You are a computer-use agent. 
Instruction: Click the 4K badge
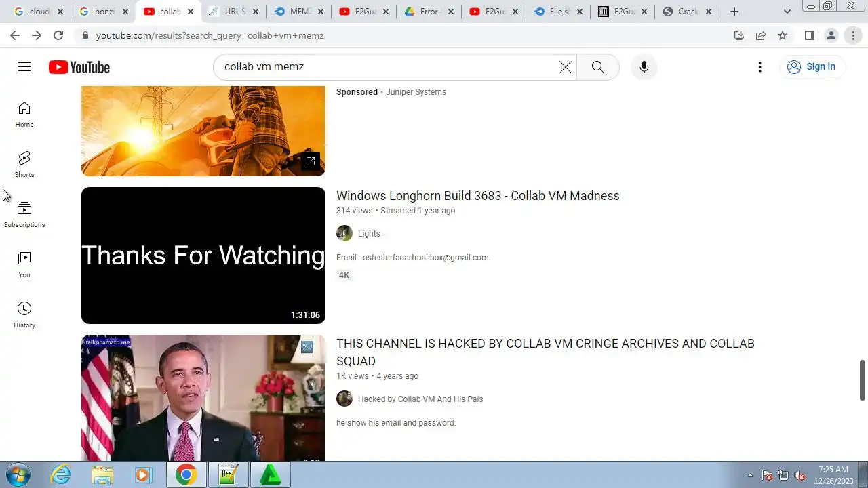click(x=344, y=275)
